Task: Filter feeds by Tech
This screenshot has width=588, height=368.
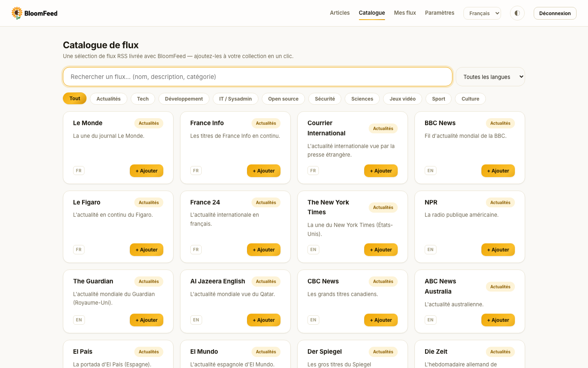Action: (x=143, y=99)
